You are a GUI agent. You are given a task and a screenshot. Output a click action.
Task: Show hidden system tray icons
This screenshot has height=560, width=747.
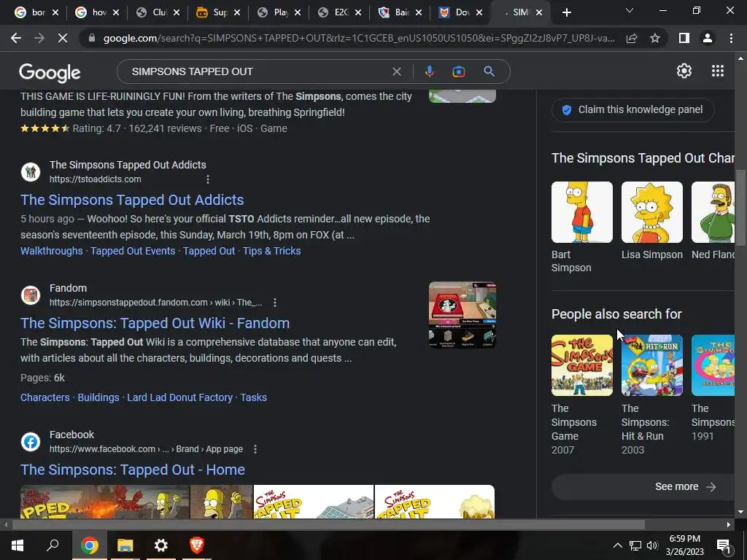[x=617, y=545]
